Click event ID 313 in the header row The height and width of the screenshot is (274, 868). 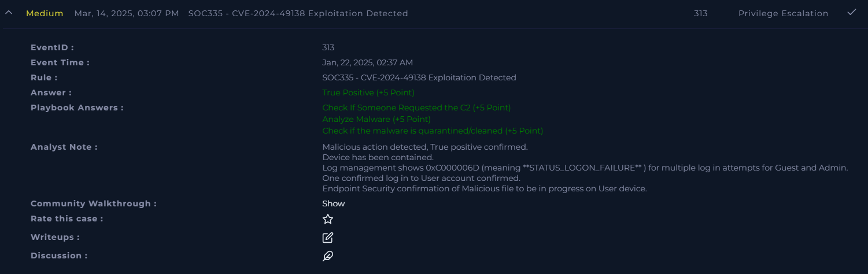pyautogui.click(x=700, y=13)
